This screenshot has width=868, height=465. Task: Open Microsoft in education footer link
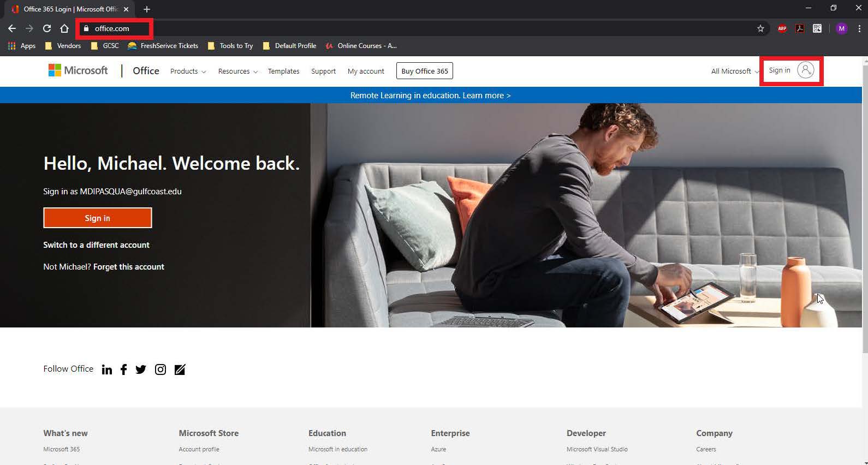338,449
